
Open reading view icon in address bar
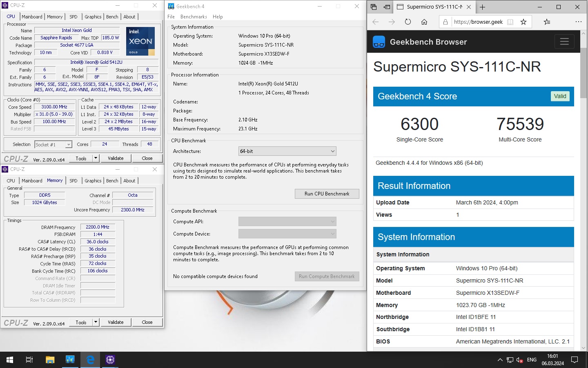(510, 22)
